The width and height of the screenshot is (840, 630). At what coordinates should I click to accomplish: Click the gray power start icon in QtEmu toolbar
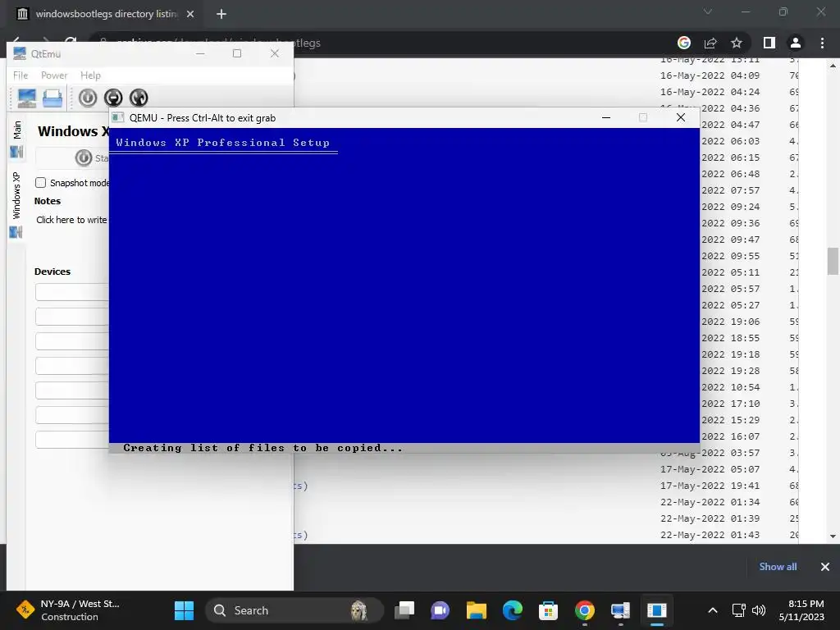coord(88,98)
